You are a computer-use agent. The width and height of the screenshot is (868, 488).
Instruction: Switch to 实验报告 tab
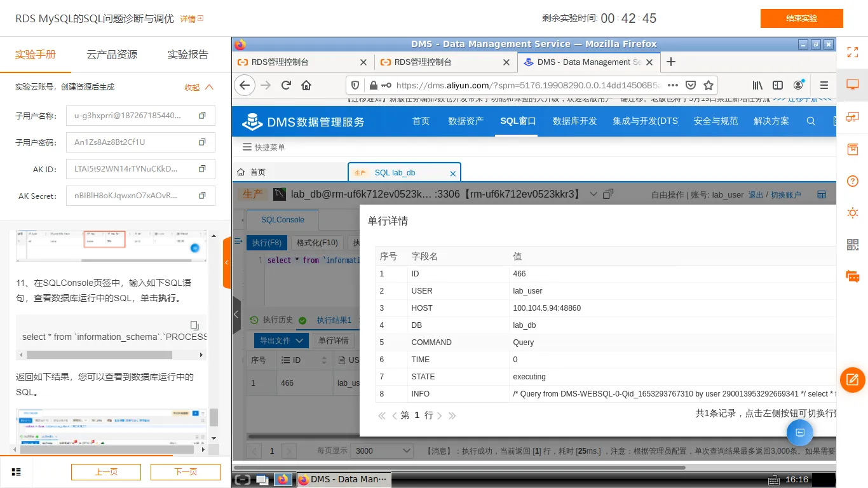(x=187, y=55)
